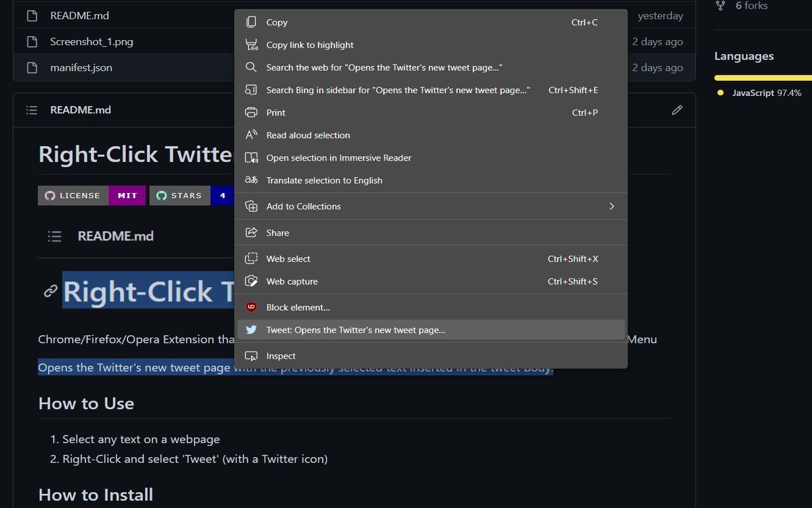Click the LICENSE MIT badge
This screenshot has width=812, height=508.
point(92,196)
